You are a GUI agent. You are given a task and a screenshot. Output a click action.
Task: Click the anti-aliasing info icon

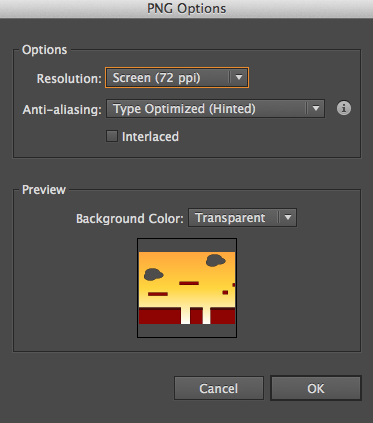click(344, 108)
